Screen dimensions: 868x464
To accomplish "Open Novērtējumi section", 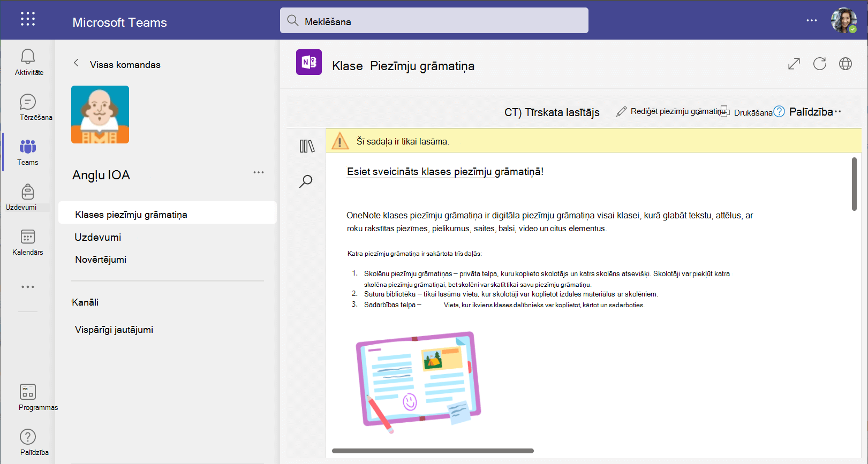I will [x=101, y=260].
